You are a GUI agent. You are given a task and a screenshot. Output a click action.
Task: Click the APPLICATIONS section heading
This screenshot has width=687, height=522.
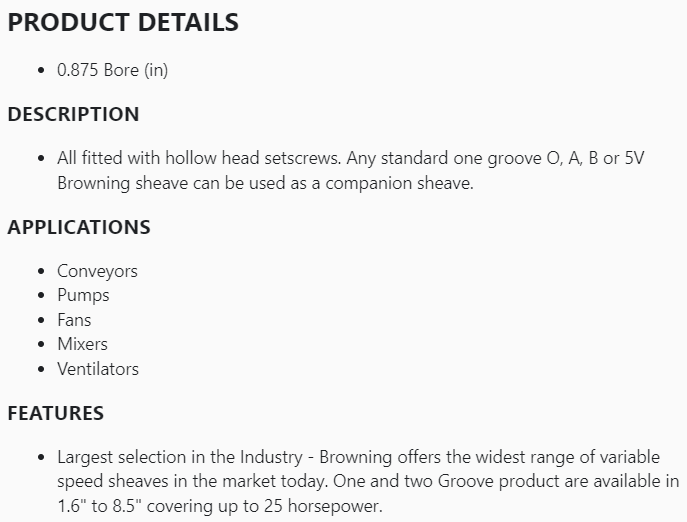pos(79,227)
